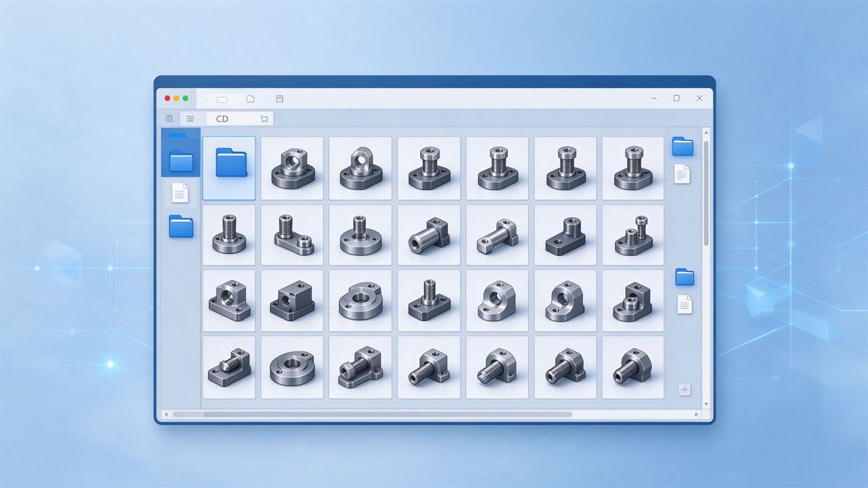Image resolution: width=868 pixels, height=488 pixels.
Task: Select round flange ring in bottom row
Action: 292,367
